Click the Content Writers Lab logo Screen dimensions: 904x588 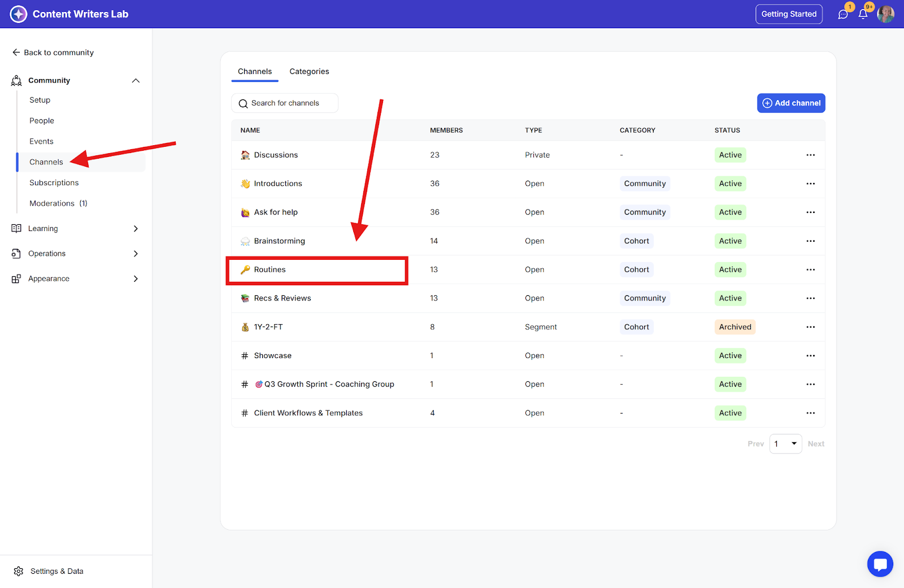pyautogui.click(x=19, y=14)
